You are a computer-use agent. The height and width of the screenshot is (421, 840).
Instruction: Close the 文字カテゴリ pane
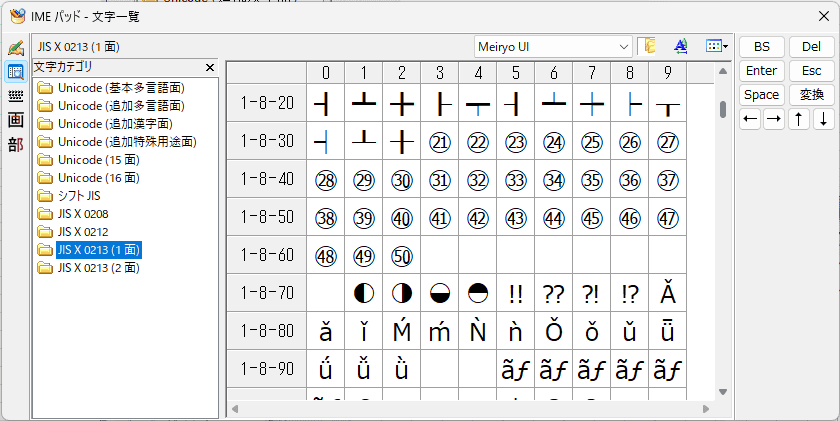pos(210,67)
